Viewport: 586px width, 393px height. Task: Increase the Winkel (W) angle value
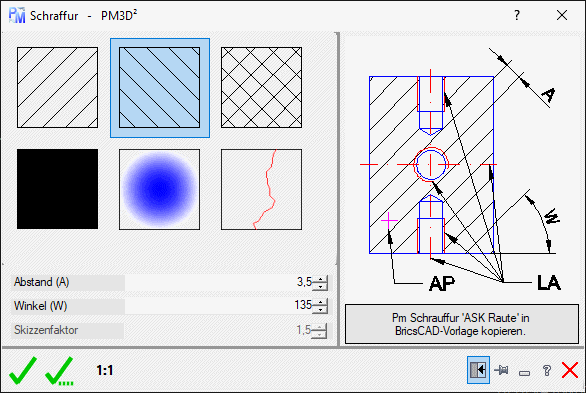(x=320, y=302)
